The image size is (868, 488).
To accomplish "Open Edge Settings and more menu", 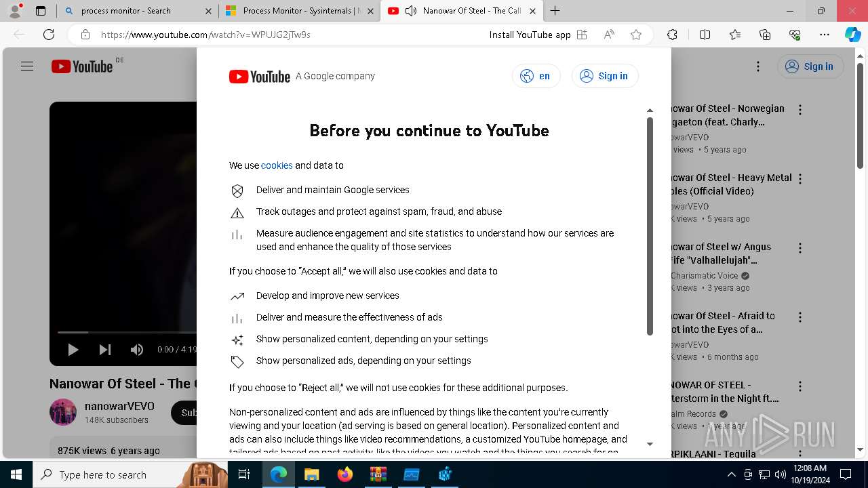I will point(825,35).
